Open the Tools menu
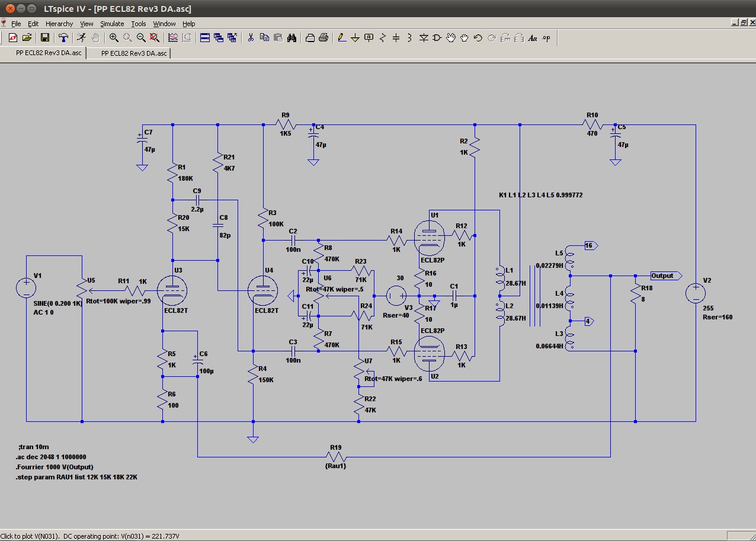The width and height of the screenshot is (756, 541). [139, 24]
